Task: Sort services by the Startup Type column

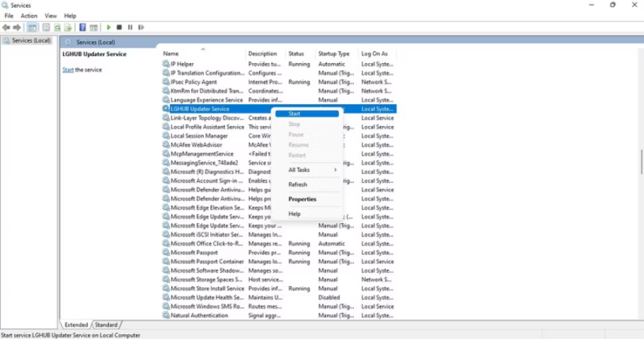Action: [334, 54]
